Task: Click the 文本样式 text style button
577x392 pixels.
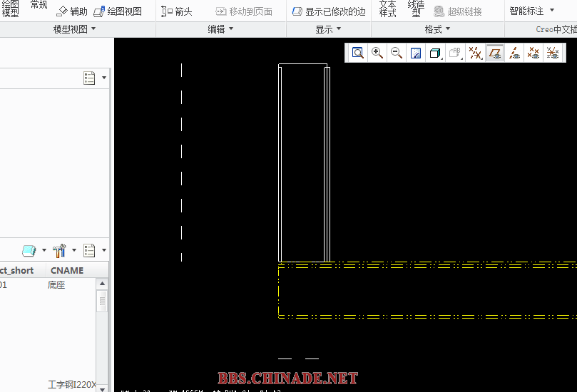Action: [x=387, y=9]
